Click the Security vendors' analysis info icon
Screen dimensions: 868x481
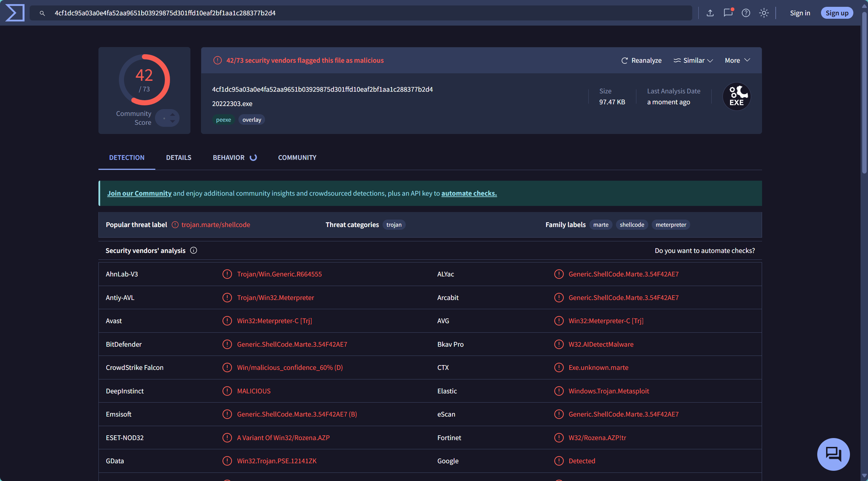click(193, 251)
